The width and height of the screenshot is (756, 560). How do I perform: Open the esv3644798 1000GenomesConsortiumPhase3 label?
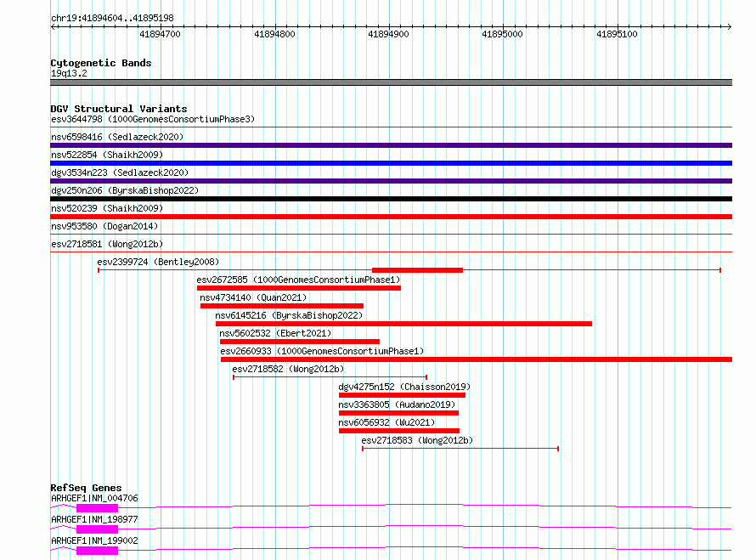[x=152, y=120]
